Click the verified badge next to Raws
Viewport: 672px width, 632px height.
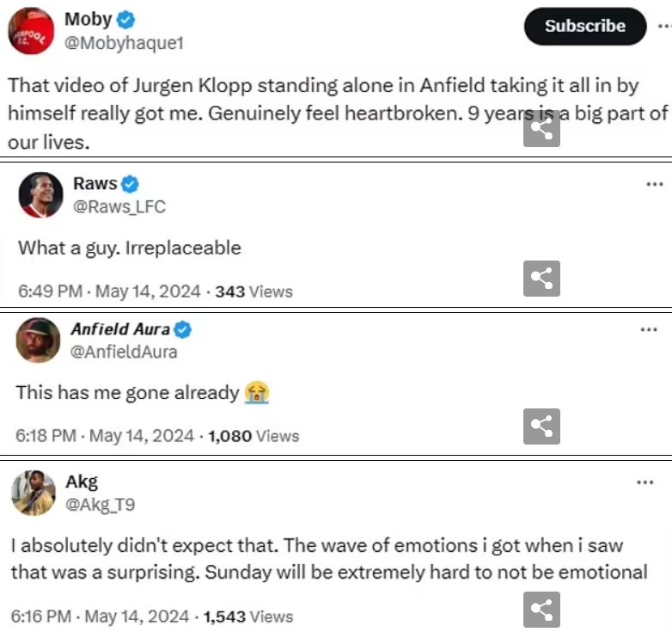tap(130, 184)
